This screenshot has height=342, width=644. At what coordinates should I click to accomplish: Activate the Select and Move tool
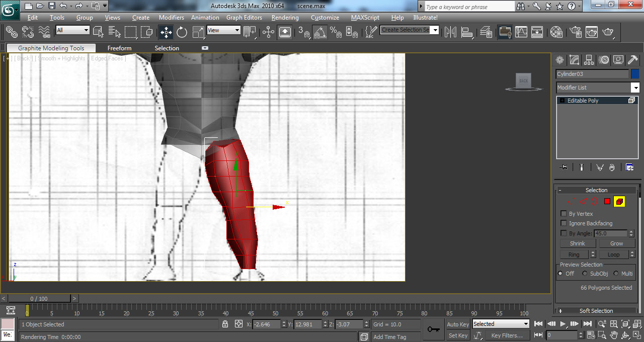tap(166, 32)
